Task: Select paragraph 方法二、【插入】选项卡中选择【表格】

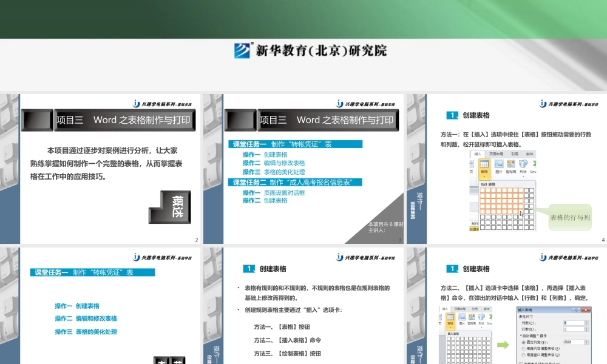Action: (x=515, y=293)
